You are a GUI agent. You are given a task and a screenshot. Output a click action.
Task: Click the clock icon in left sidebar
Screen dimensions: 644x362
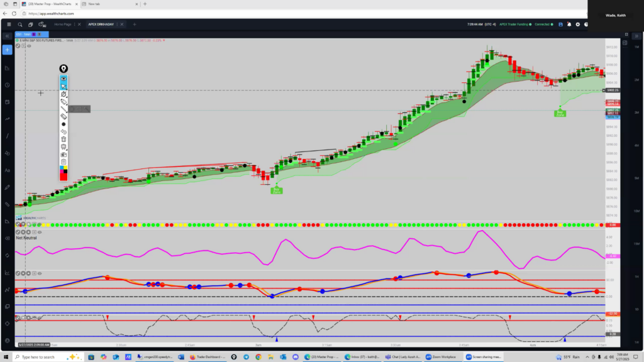click(8, 85)
